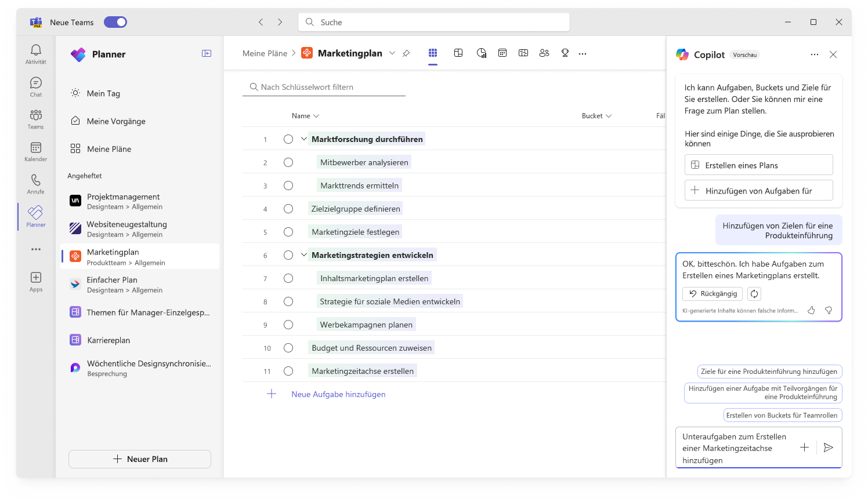Send the Copilot prompt
Viewport: 868px width, 502px height.
tap(829, 448)
